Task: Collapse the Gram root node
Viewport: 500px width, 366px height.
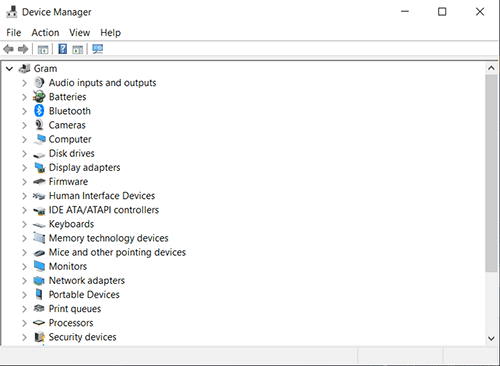Action: (9, 69)
